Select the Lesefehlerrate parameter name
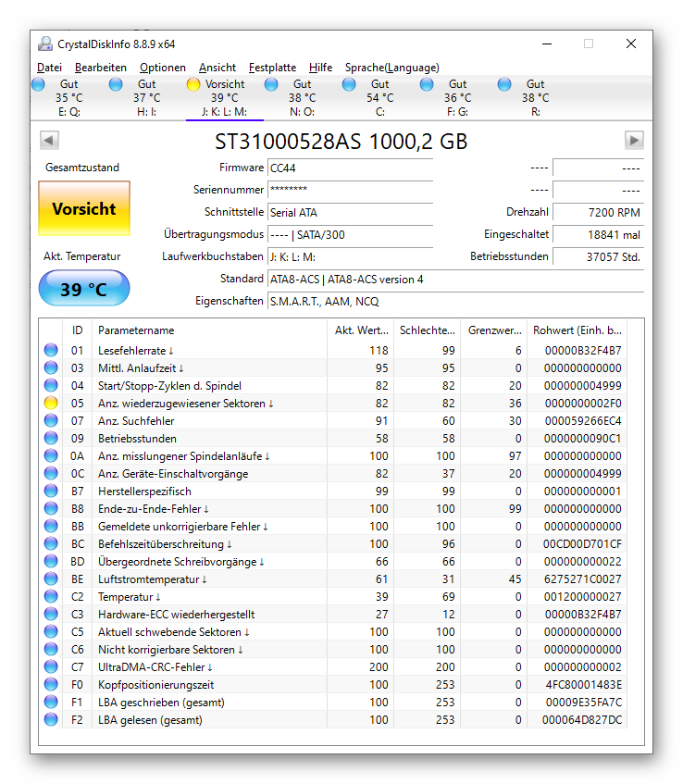 click(x=135, y=351)
